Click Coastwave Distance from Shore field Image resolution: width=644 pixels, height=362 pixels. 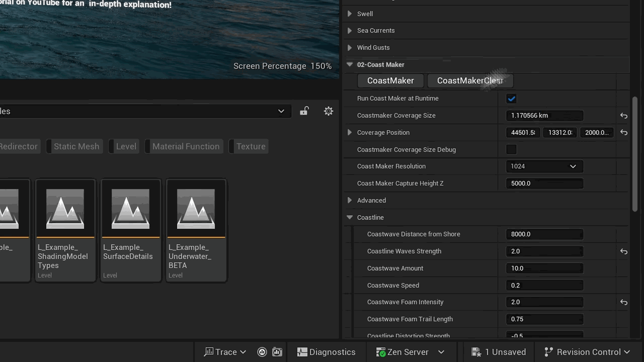coord(544,234)
